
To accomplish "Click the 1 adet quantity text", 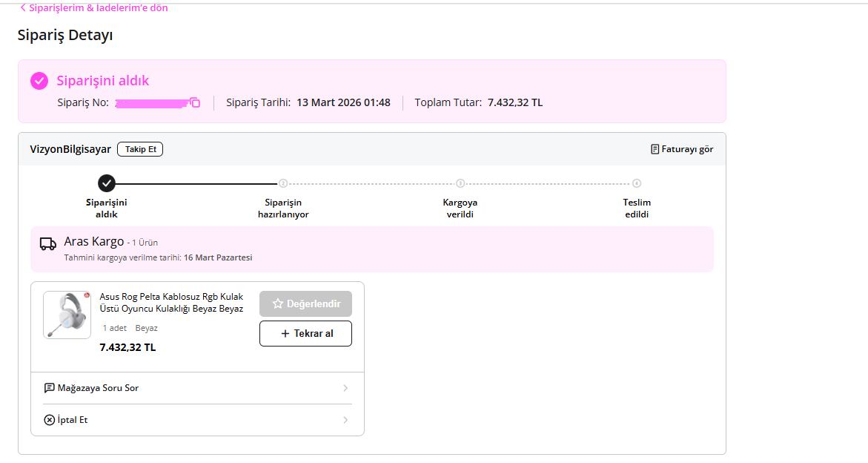I will 115,328.
